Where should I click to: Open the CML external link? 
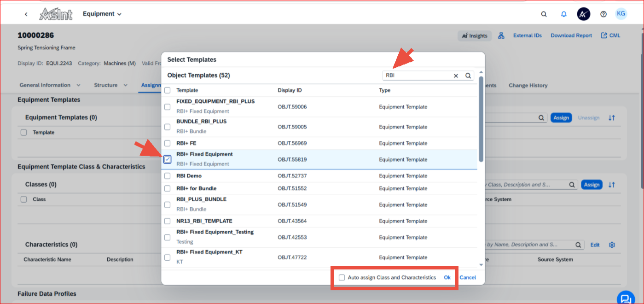610,35
